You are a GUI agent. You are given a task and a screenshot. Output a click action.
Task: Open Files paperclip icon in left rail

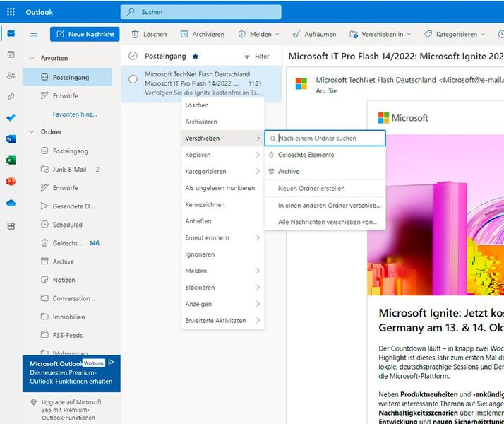(x=11, y=97)
